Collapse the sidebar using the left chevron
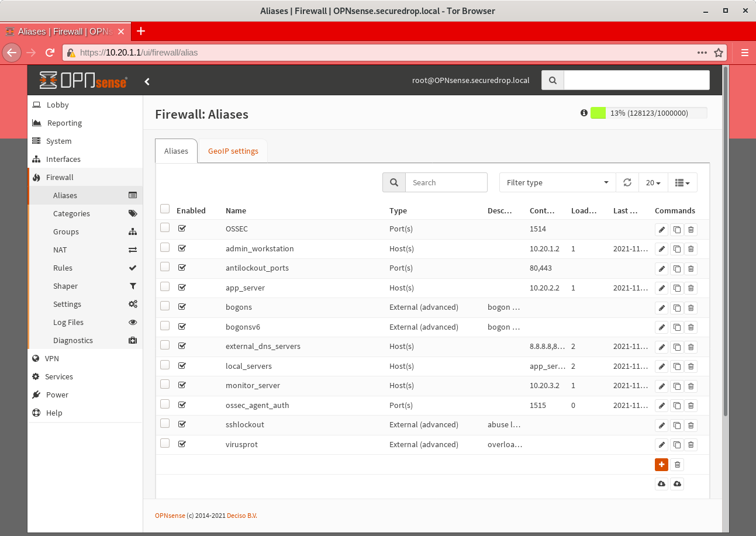756x536 pixels. coord(147,81)
